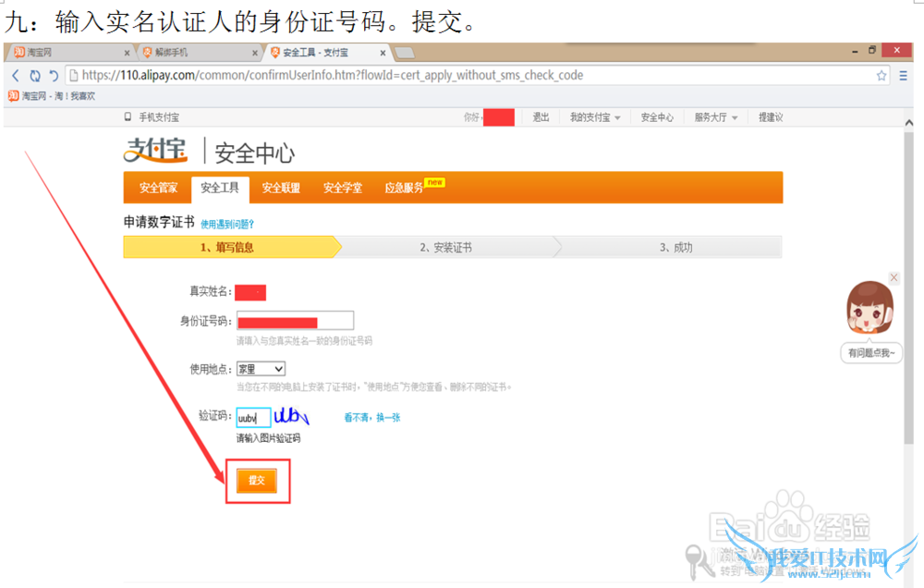Image resolution: width=924 pixels, height=588 pixels.
Task: Expand 我的支付宝 dropdown
Action: pyautogui.click(x=594, y=117)
